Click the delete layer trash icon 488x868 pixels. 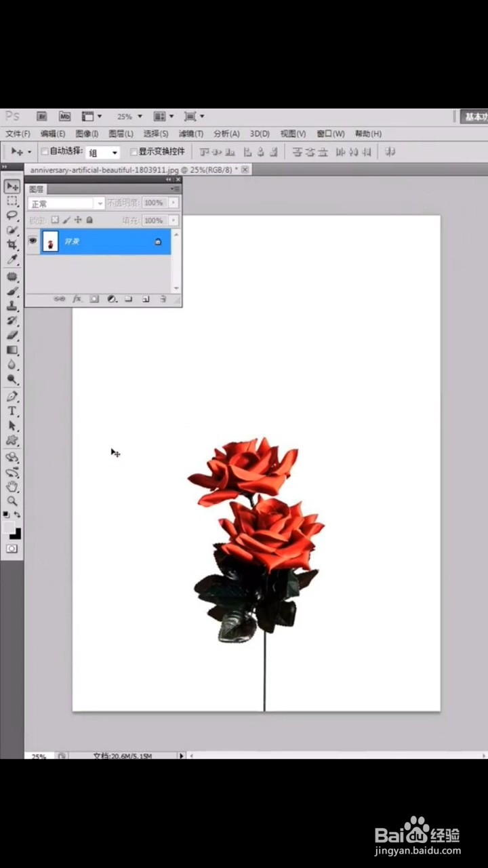click(x=163, y=299)
